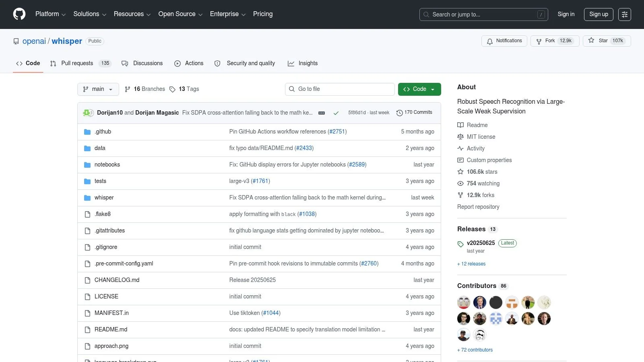
Task: Expand the Resources menu
Action: click(132, 14)
